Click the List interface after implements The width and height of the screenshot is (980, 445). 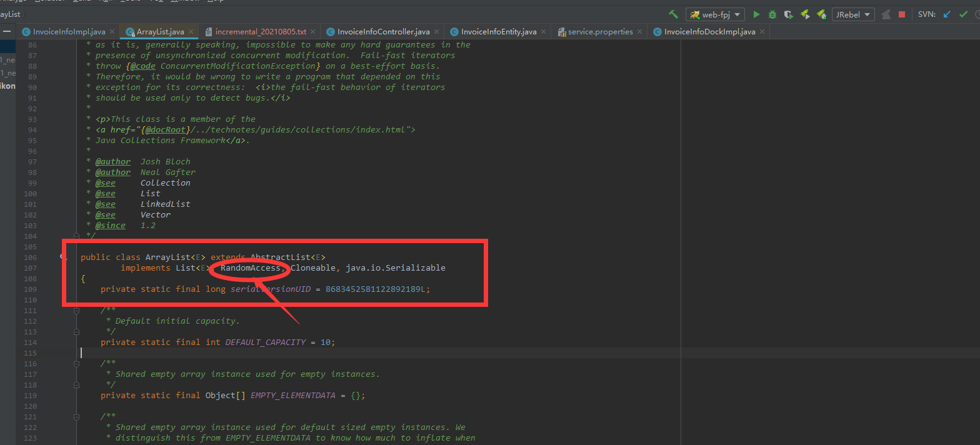click(186, 267)
